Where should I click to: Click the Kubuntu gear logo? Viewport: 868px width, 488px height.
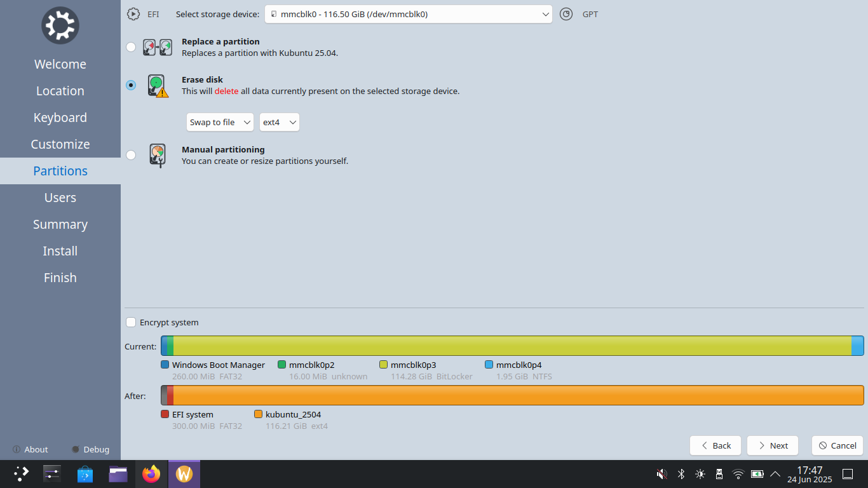[x=60, y=25]
